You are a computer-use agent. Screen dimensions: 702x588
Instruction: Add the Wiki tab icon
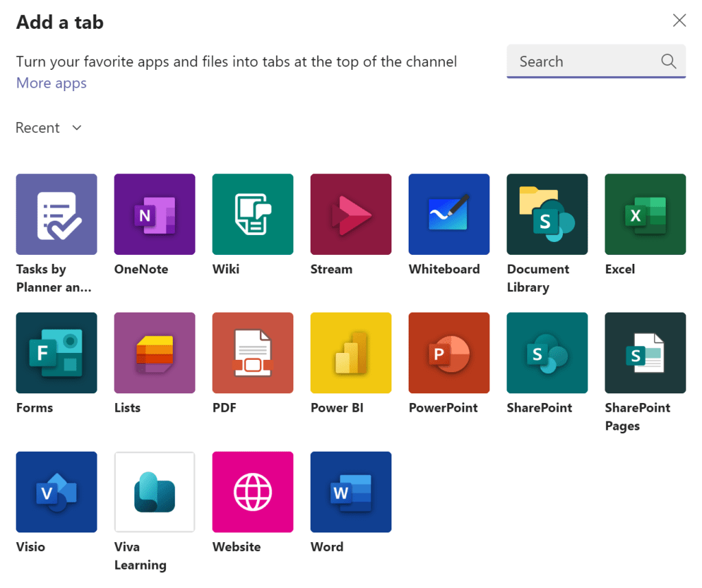pos(252,215)
